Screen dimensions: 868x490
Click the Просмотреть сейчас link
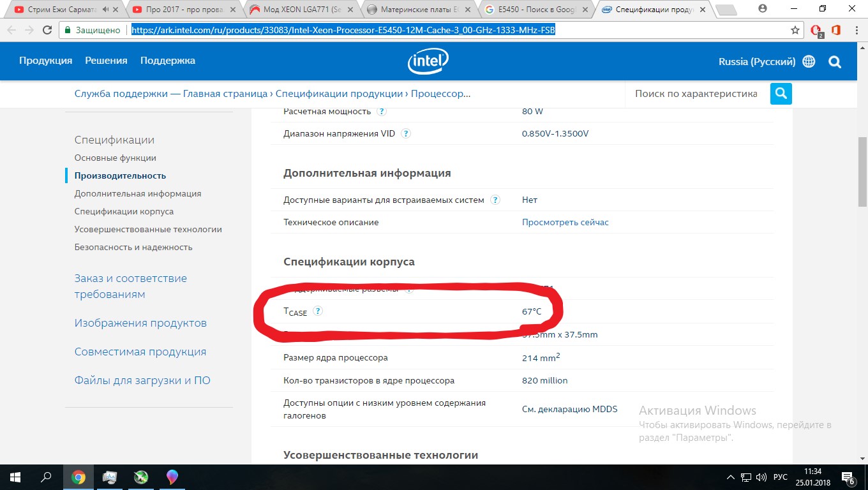(x=565, y=222)
